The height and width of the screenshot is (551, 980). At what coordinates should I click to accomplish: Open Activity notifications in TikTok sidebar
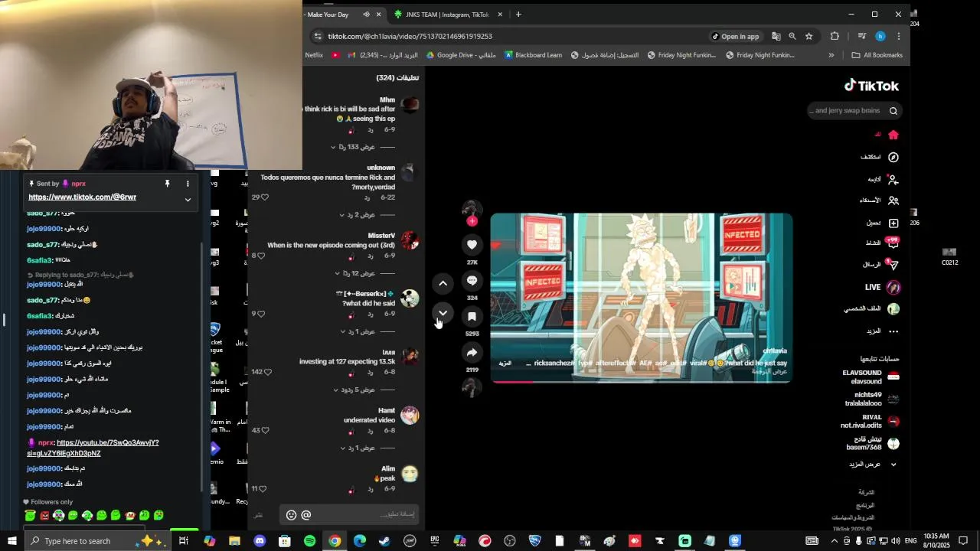point(893,243)
